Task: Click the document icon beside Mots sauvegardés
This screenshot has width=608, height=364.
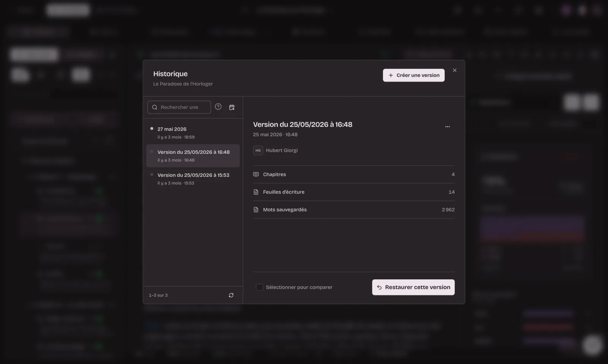Action: 256,210
